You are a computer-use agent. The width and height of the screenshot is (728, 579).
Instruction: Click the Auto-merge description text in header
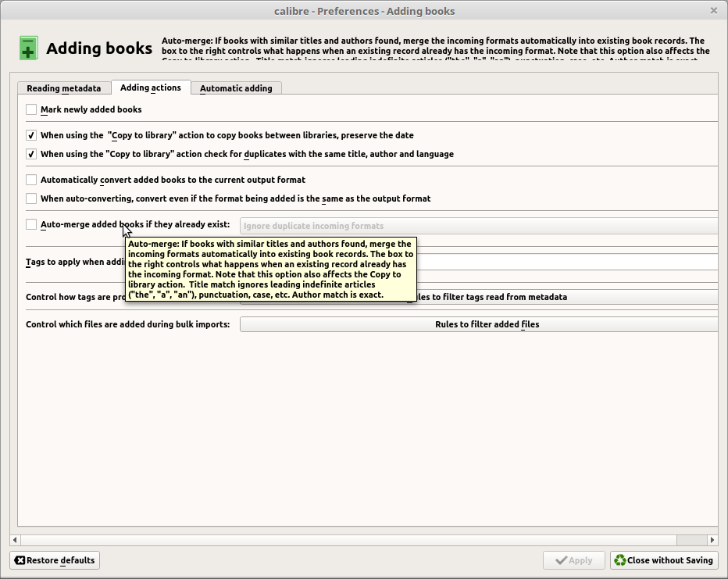coord(436,48)
